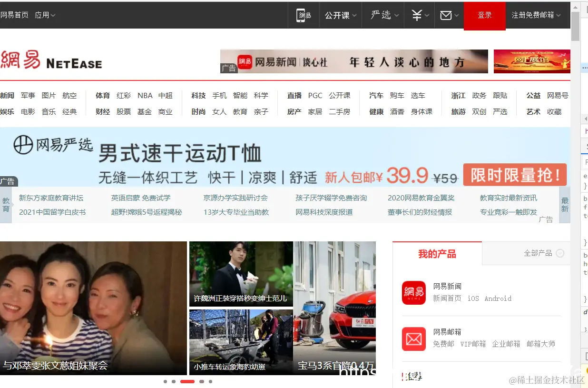Click the 企业邮箱 link
Screen dimensions: 588x388
point(506,344)
